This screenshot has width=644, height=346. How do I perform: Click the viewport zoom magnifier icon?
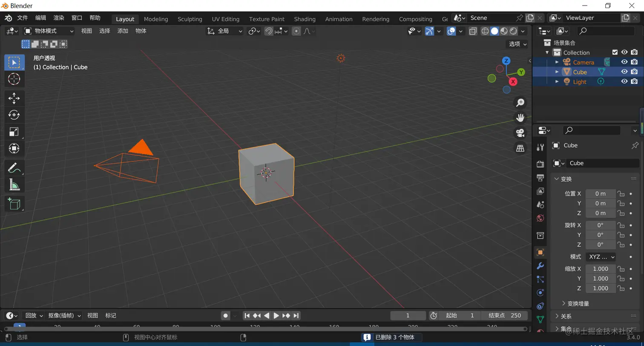520,103
